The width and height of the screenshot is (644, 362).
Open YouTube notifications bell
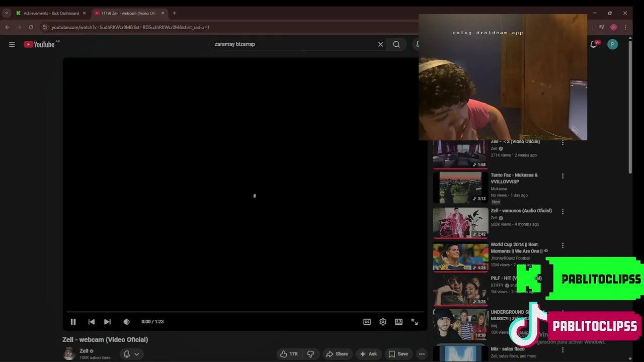pos(594,44)
